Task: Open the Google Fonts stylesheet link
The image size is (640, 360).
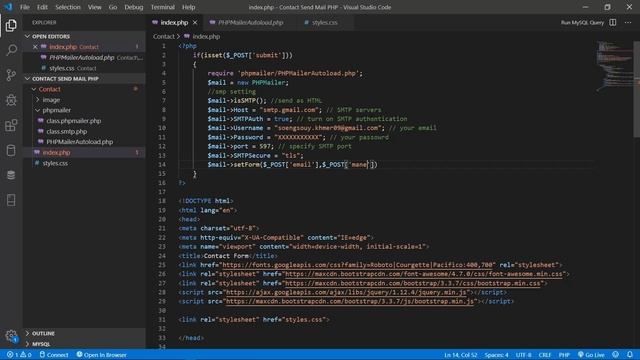Action: tap(358, 265)
